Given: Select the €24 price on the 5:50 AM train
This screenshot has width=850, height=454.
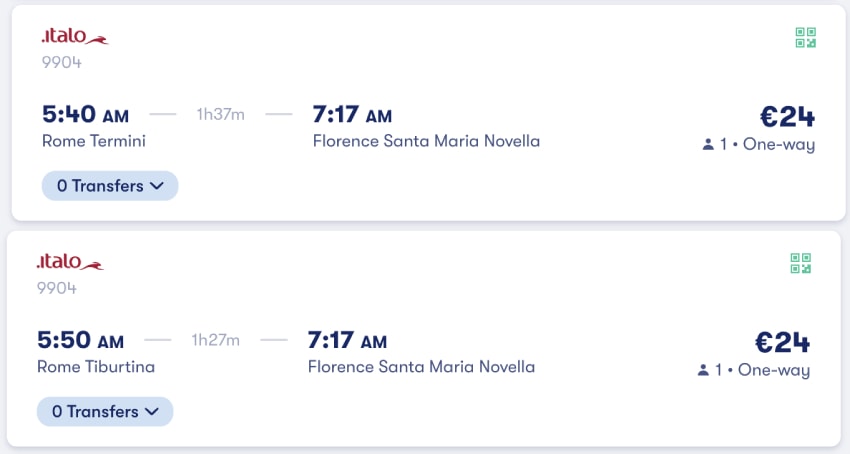Looking at the screenshot, I should click(x=782, y=342).
